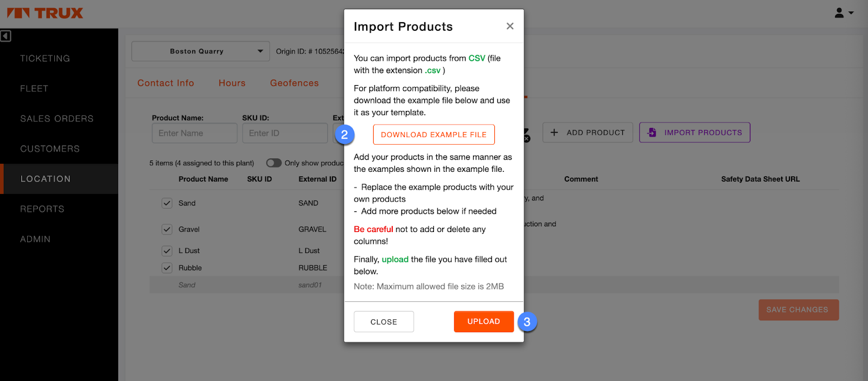Click the blue step 2 marker
This screenshot has height=381, width=868.
point(344,134)
